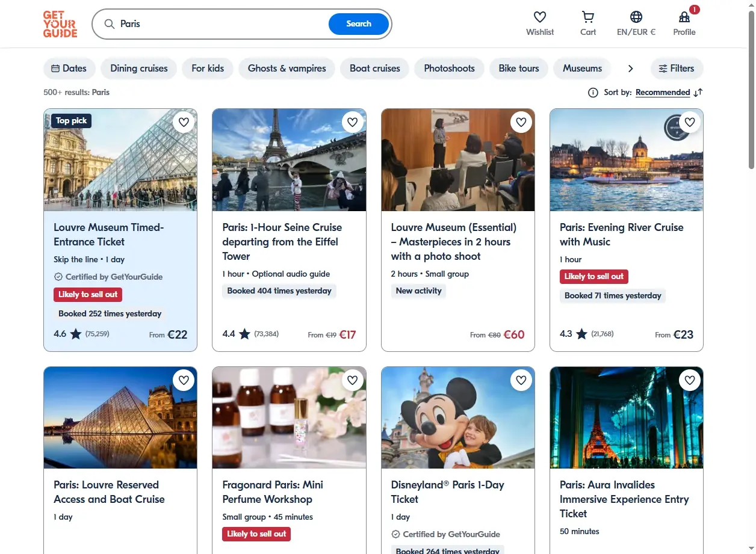Open Paris: Louvre Reserved Access and Boat Cruise title
The width and height of the screenshot is (756, 554).
109,492
